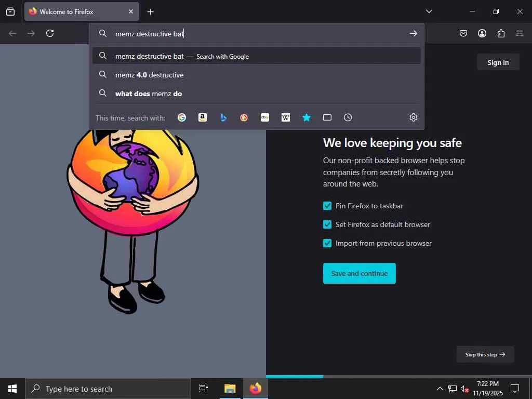Screen dimensions: 532x399
Task: Open a new tab with plus
Action: tap(150, 12)
